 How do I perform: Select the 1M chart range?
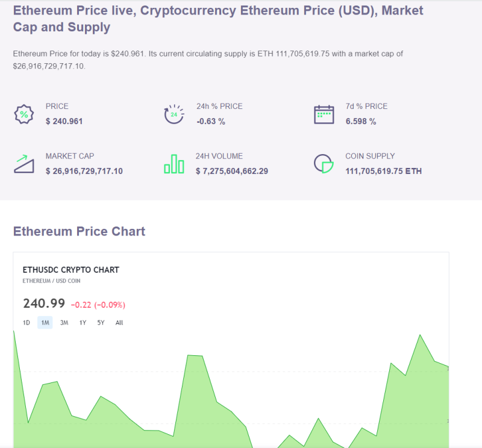45,323
